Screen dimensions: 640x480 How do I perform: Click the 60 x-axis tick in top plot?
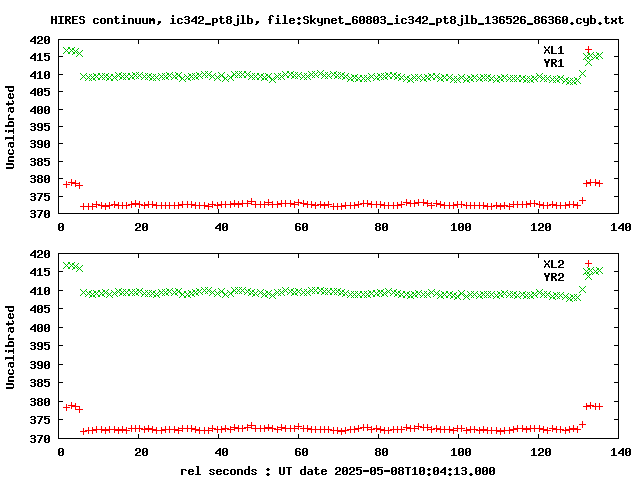[301, 227]
